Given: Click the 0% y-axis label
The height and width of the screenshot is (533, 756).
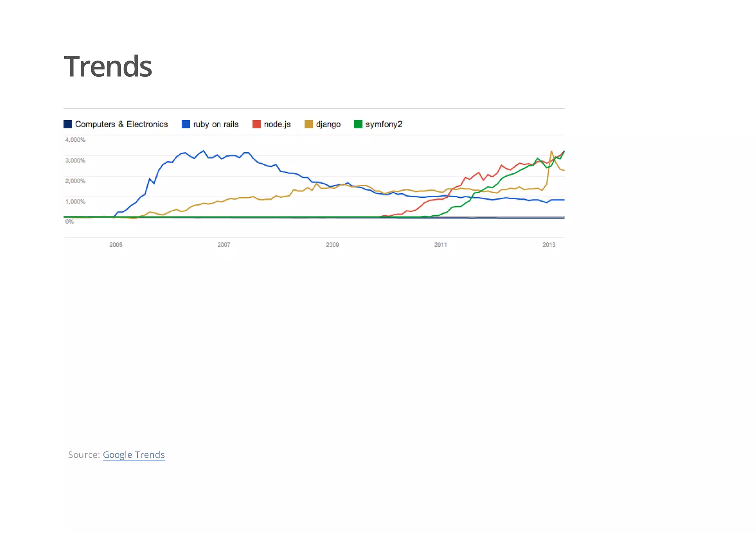Looking at the screenshot, I should tap(69, 221).
